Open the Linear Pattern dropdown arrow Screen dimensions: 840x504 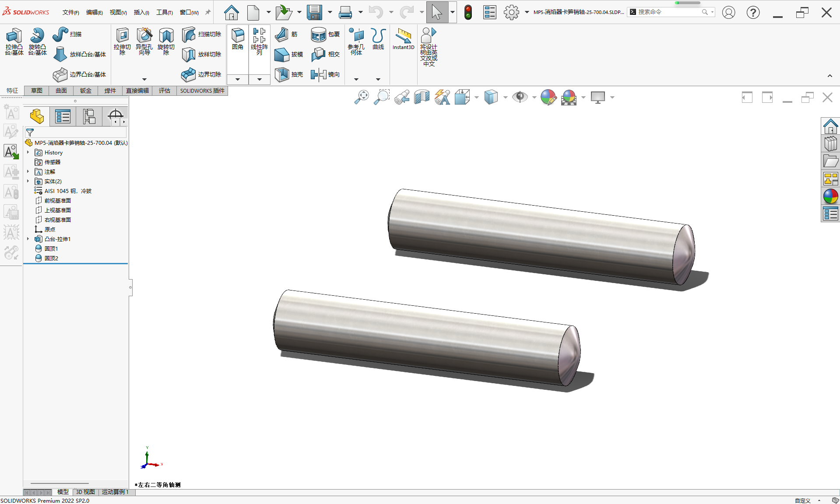260,79
